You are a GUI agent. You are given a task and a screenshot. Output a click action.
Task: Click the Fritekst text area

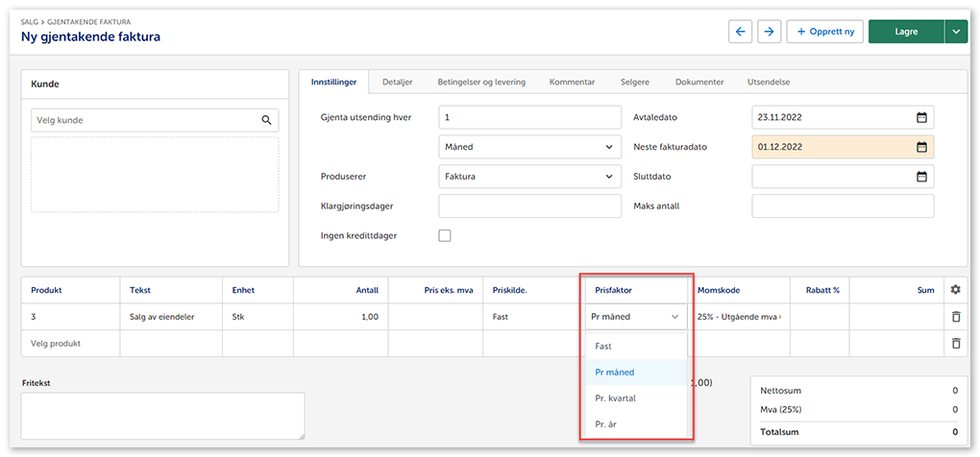pyautogui.click(x=162, y=415)
